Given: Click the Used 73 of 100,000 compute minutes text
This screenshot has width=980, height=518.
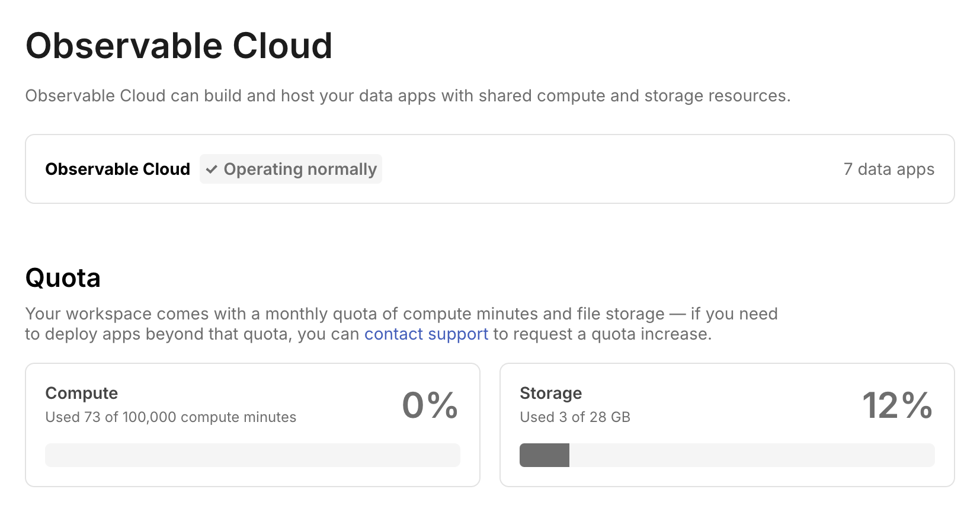Looking at the screenshot, I should pyautogui.click(x=171, y=417).
